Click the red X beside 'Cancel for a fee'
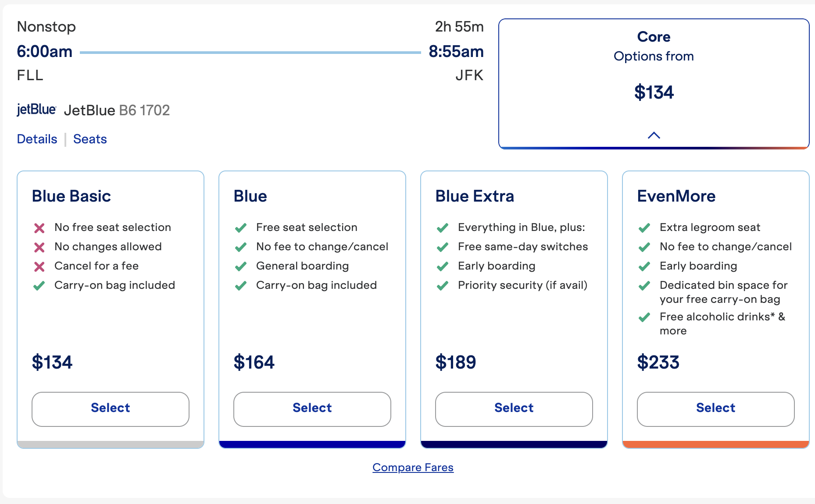This screenshot has height=504, width=815. tap(39, 266)
